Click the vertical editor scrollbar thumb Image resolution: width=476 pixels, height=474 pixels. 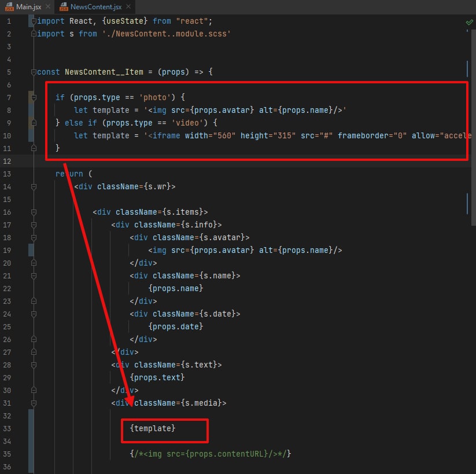click(x=473, y=127)
